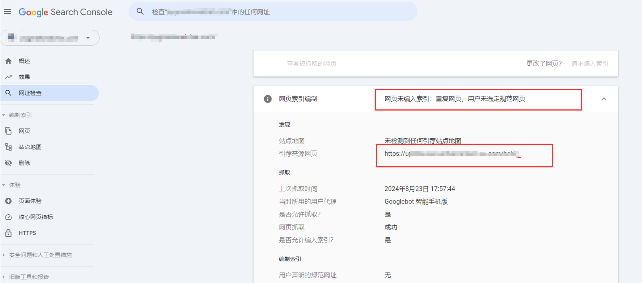Click 请求编入索引 link
Viewport: 644px width, 283px height.
point(590,64)
